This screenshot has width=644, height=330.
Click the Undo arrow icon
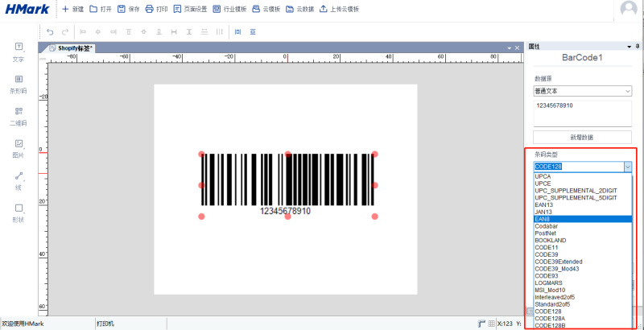[x=50, y=32]
